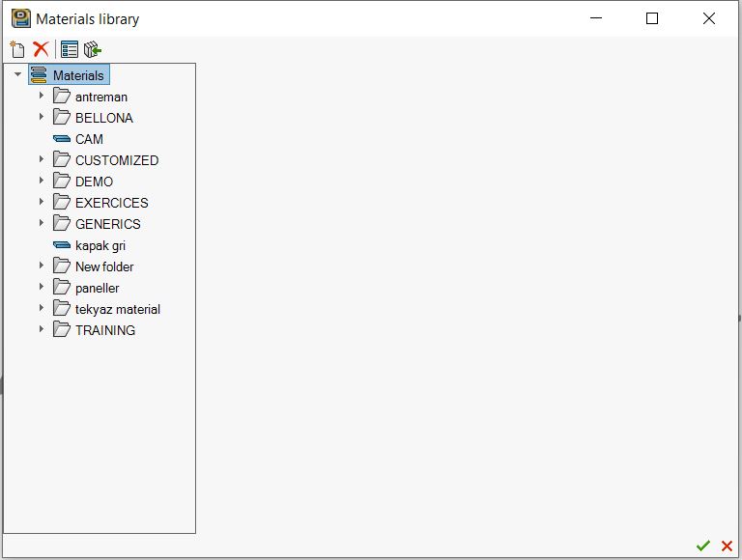Click the new material toolbar icon
The image size is (742, 560).
[17, 49]
